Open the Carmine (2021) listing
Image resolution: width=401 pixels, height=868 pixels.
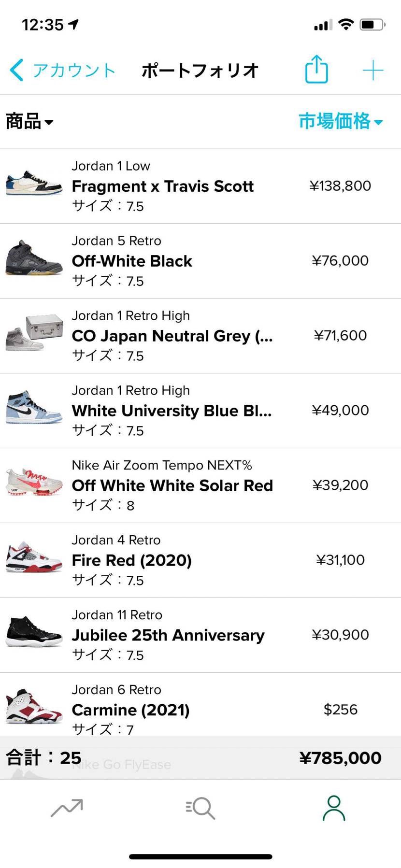click(130, 710)
